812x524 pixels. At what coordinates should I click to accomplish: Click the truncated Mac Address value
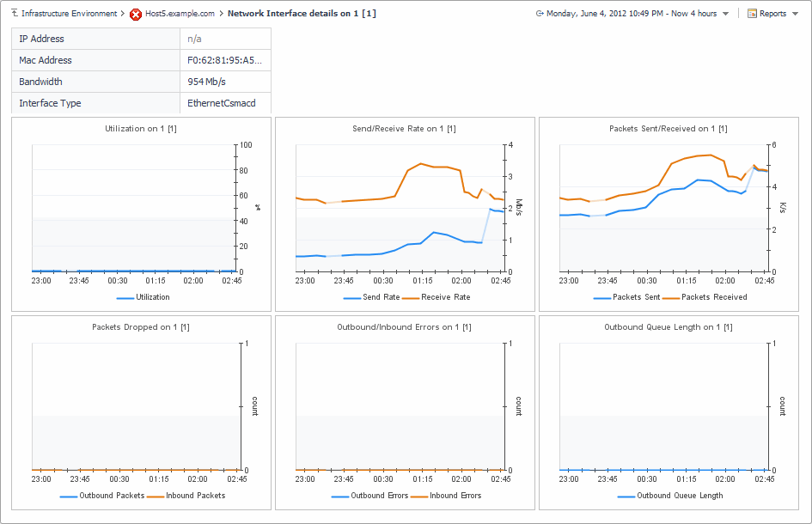pos(224,60)
